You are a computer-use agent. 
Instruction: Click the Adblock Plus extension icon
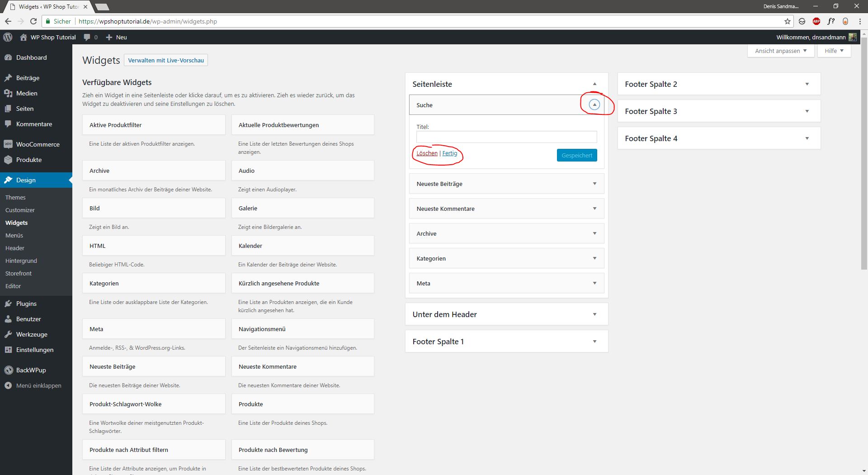pyautogui.click(x=816, y=21)
